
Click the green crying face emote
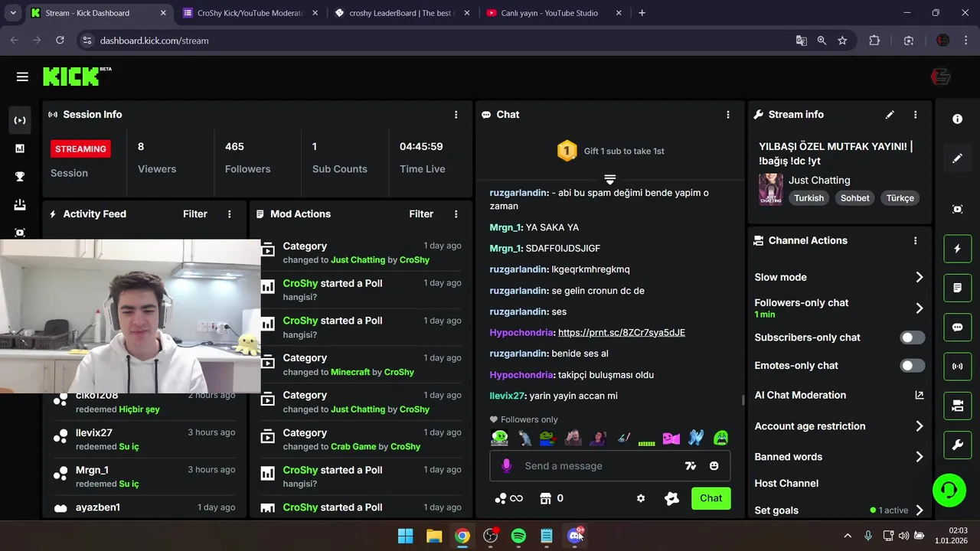coord(720,439)
